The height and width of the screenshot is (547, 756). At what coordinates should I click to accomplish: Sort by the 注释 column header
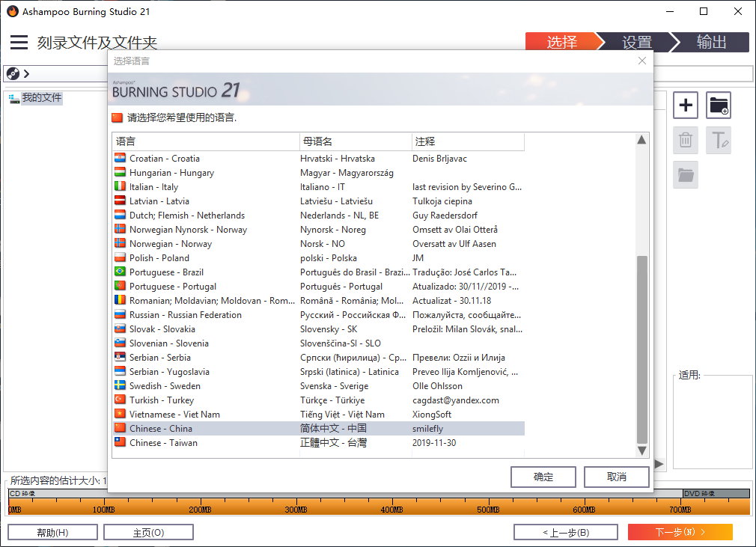click(468, 141)
